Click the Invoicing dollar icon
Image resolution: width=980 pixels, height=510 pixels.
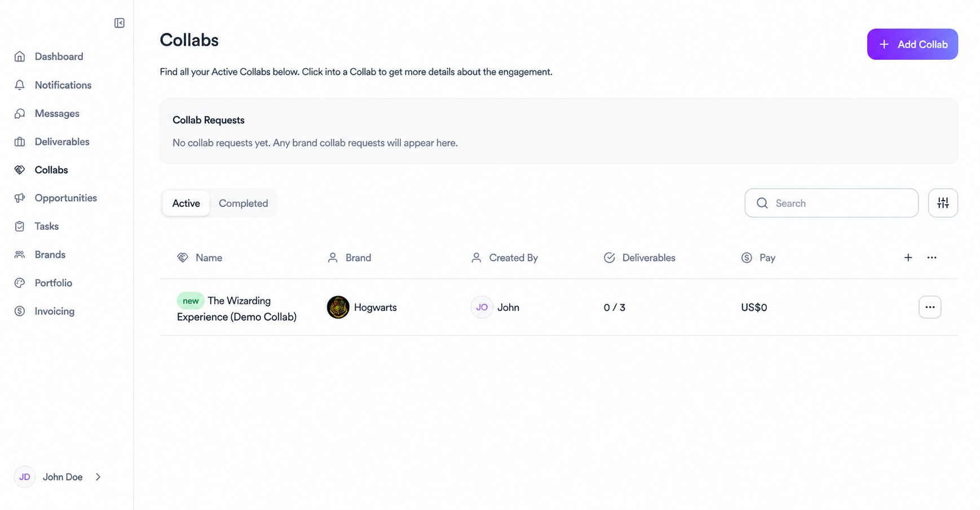click(x=20, y=311)
